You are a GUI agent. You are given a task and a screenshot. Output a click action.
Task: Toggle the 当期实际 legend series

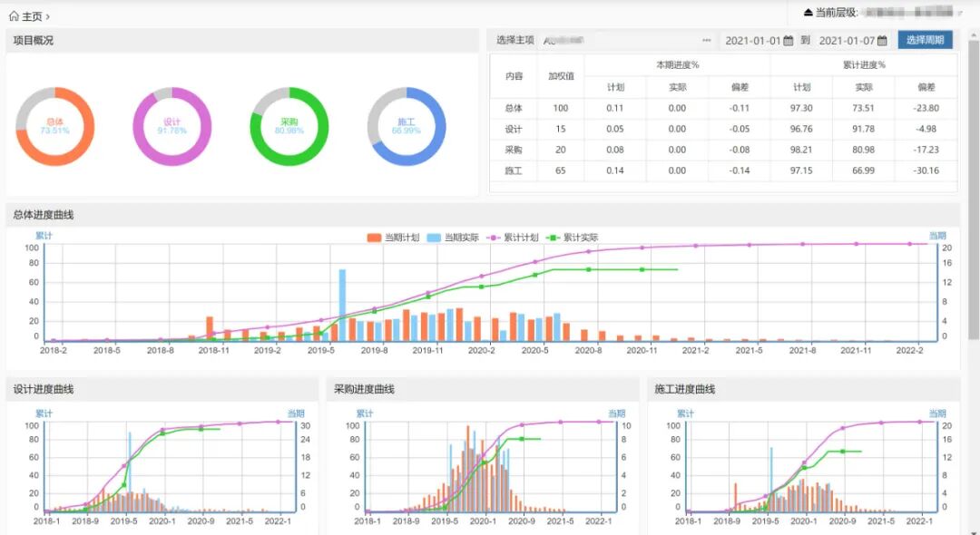click(x=453, y=238)
